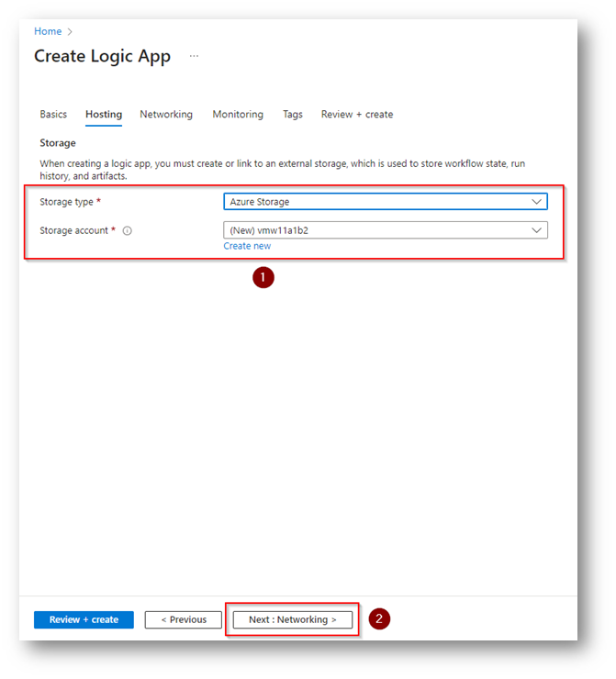Select the Hosting tab
The width and height of the screenshot is (616, 679).
pyautogui.click(x=104, y=114)
